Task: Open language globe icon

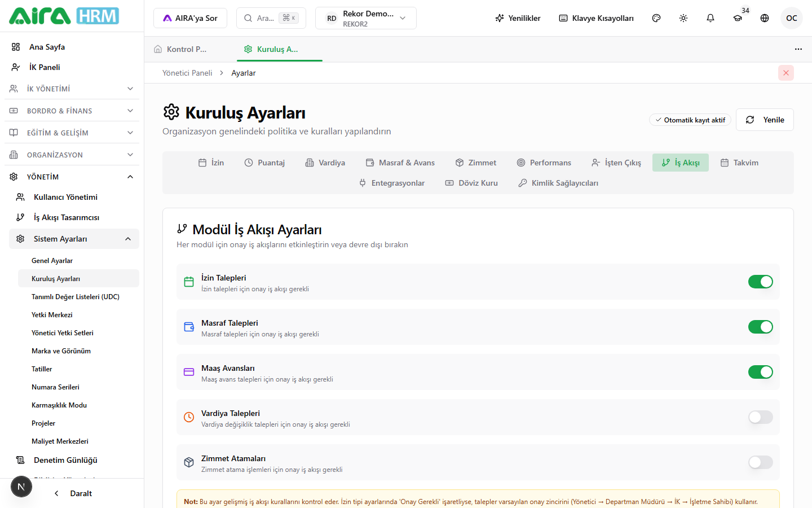Action: [765, 18]
